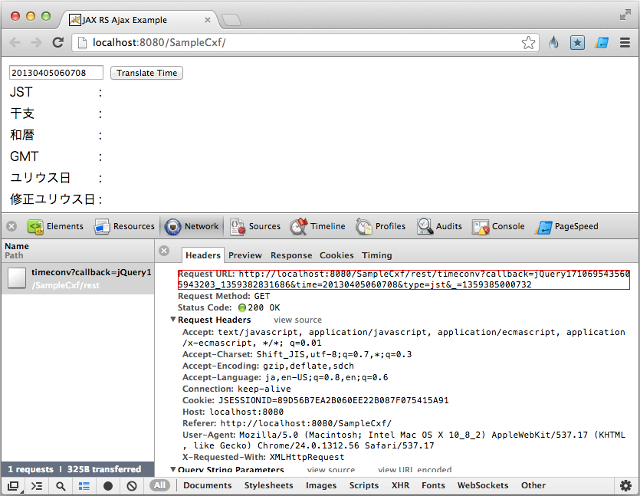Open the Resources panel
Image resolution: width=640 pixels, height=496 pixels.
(x=124, y=226)
